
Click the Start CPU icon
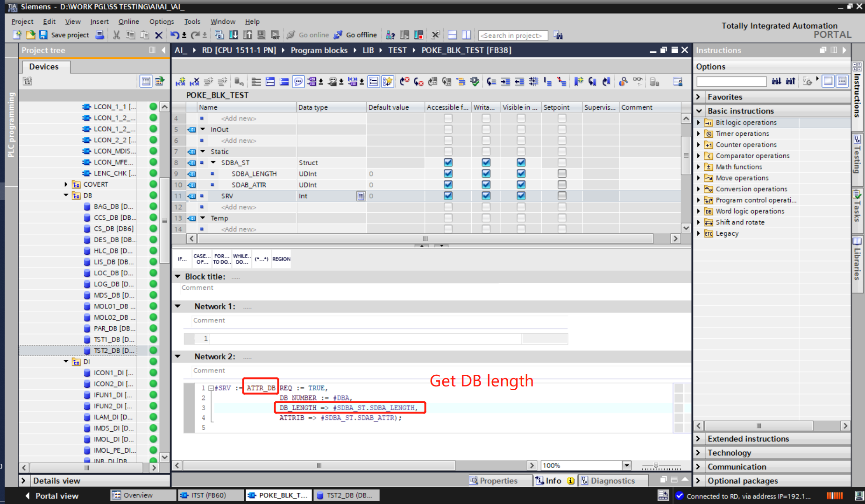point(404,35)
